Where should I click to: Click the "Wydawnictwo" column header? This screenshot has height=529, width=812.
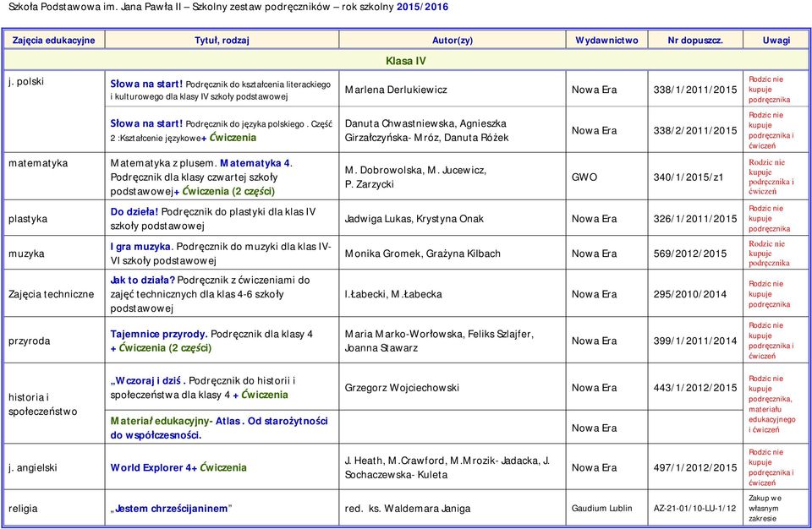pos(606,41)
